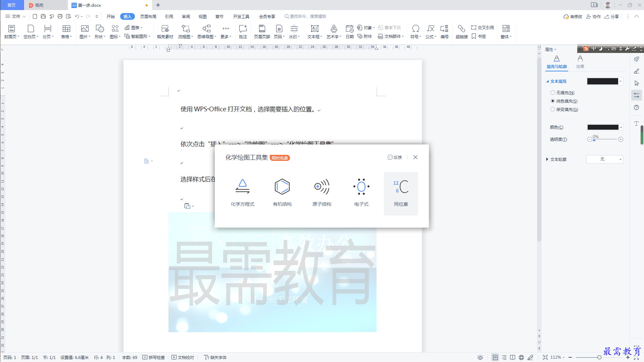The width and height of the screenshot is (644, 362).
Task: Increase transparency with the plus button
Action: (621, 139)
